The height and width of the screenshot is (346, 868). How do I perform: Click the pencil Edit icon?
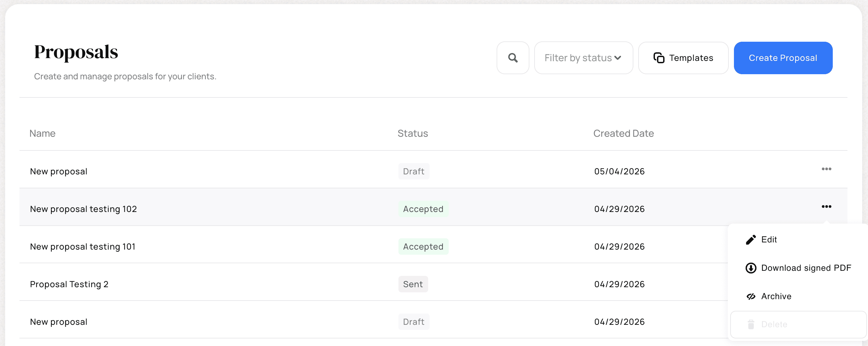(751, 240)
